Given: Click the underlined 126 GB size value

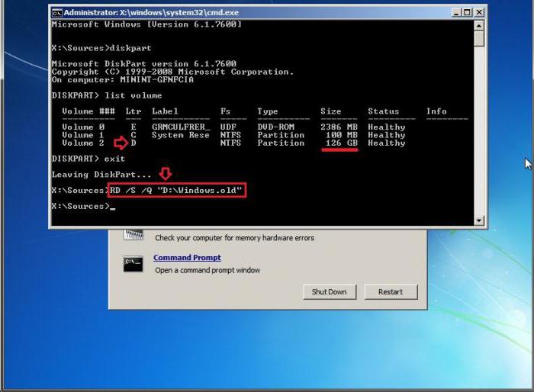Looking at the screenshot, I should tap(339, 143).
